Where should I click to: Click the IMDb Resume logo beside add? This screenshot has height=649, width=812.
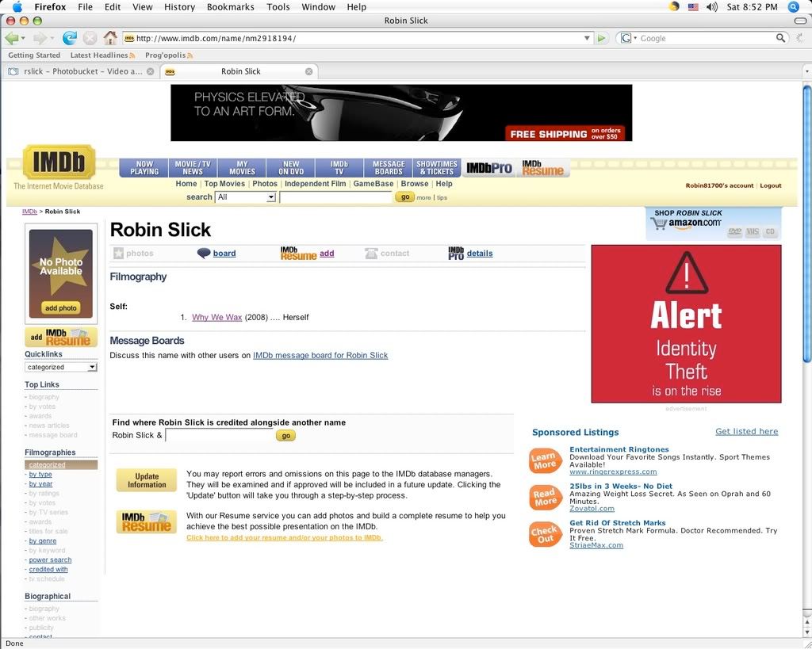click(x=298, y=253)
